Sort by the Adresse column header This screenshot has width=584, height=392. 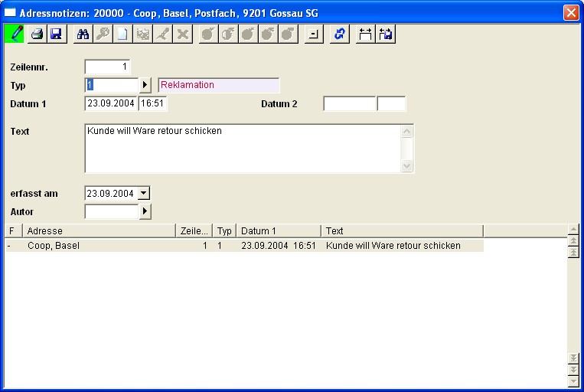(x=99, y=230)
